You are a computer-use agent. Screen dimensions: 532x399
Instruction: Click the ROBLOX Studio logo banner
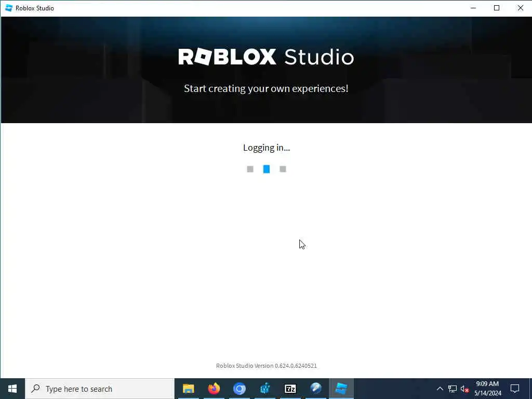click(x=267, y=57)
